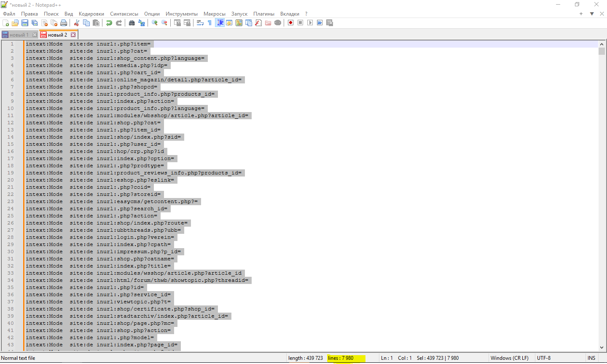Zoom out with the magnifier minus icon
The image size is (607, 364).
tap(164, 23)
